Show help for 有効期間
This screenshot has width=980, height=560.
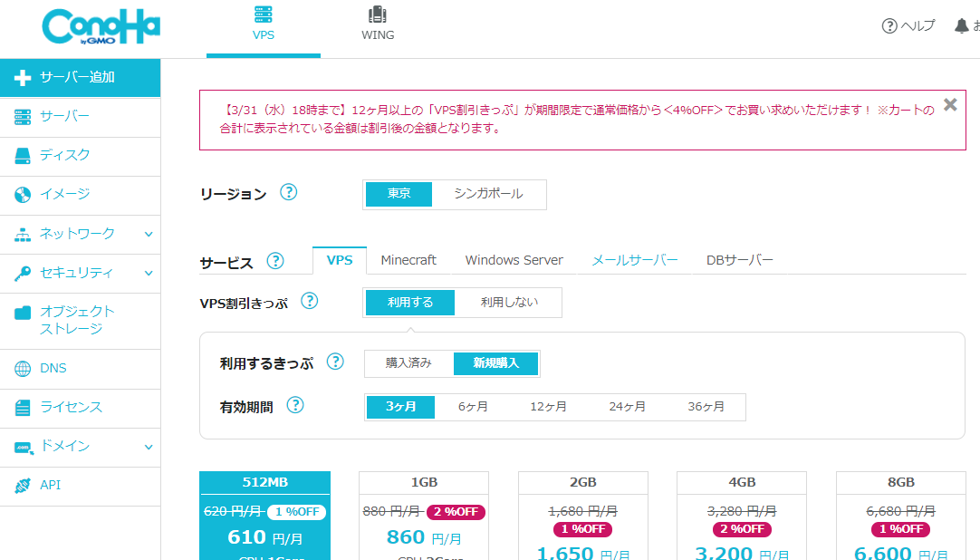coord(295,405)
